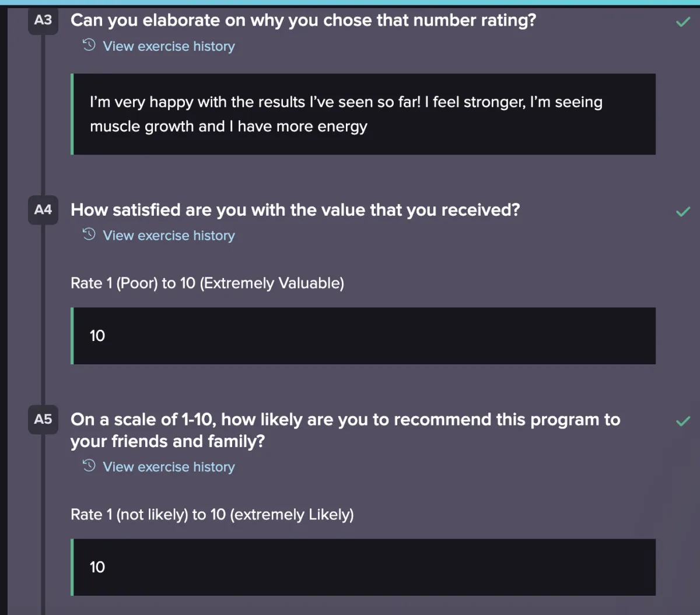Screen dimensions: 700x615
Task: Select the A5 step badge
Action: pyautogui.click(x=43, y=420)
